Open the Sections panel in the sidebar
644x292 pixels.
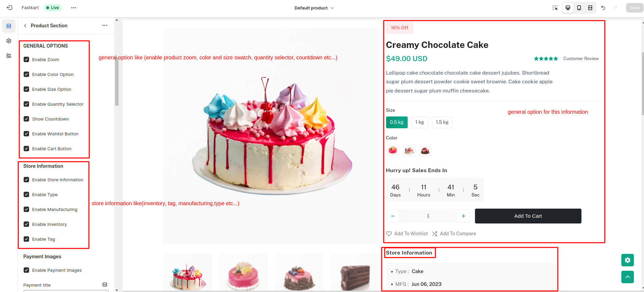point(8,26)
